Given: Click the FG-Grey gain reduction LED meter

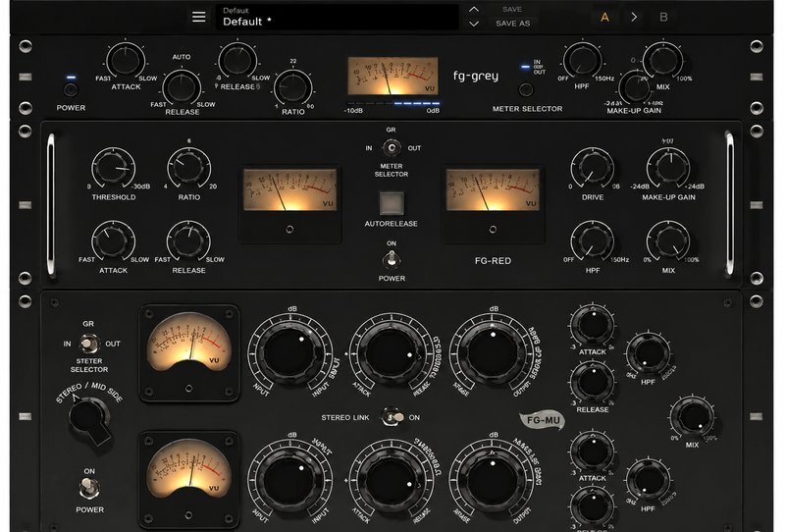Looking at the screenshot, I should (x=392, y=104).
